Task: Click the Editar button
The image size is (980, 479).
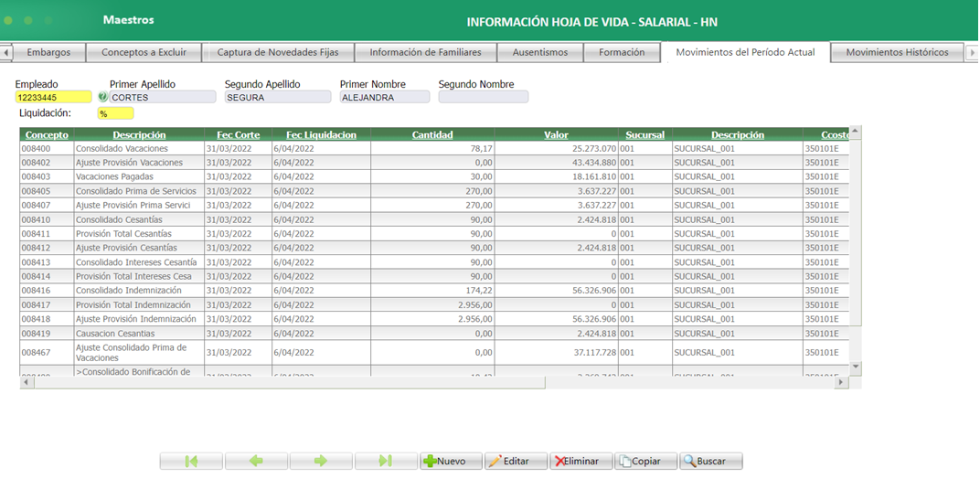Action: pyautogui.click(x=517, y=461)
